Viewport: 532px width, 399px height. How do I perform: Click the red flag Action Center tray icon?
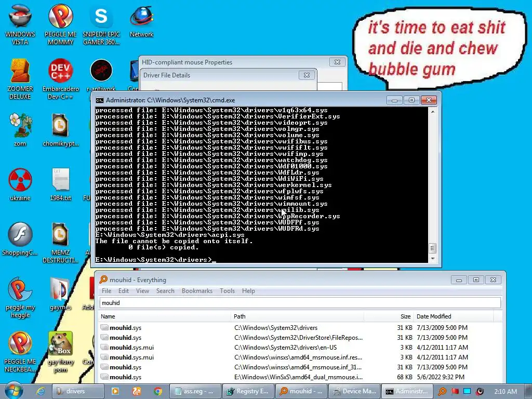click(455, 391)
